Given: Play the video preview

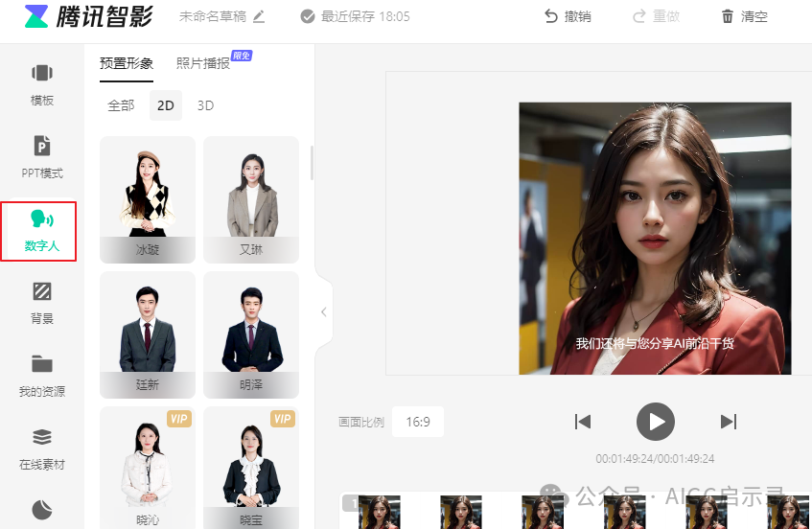Looking at the screenshot, I should tap(656, 422).
